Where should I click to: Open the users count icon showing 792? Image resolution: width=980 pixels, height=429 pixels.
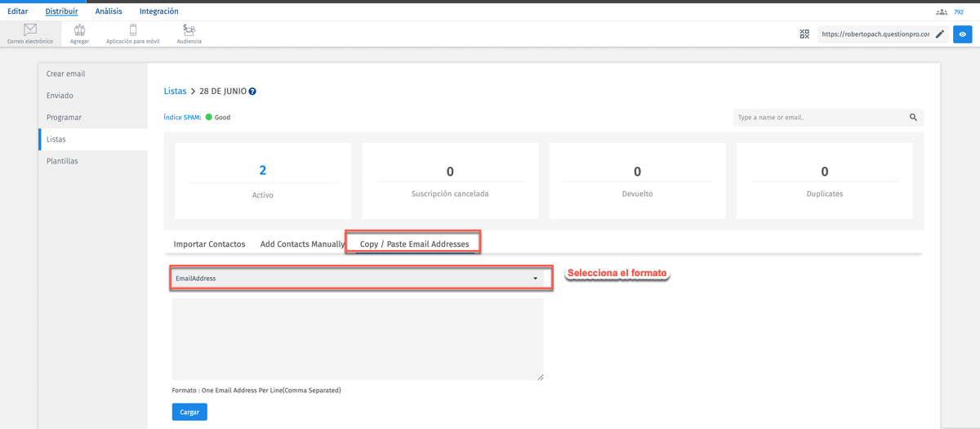(942, 12)
